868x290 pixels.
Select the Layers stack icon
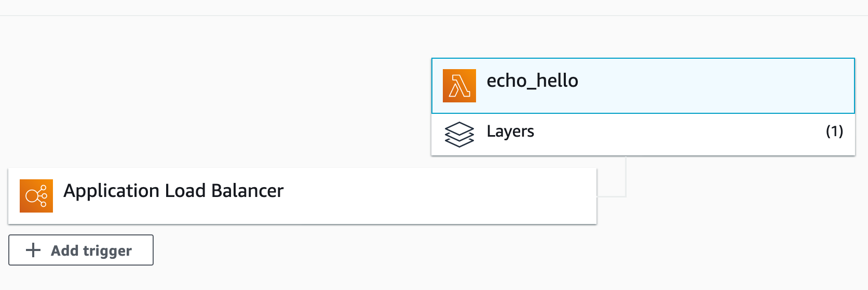point(459,135)
